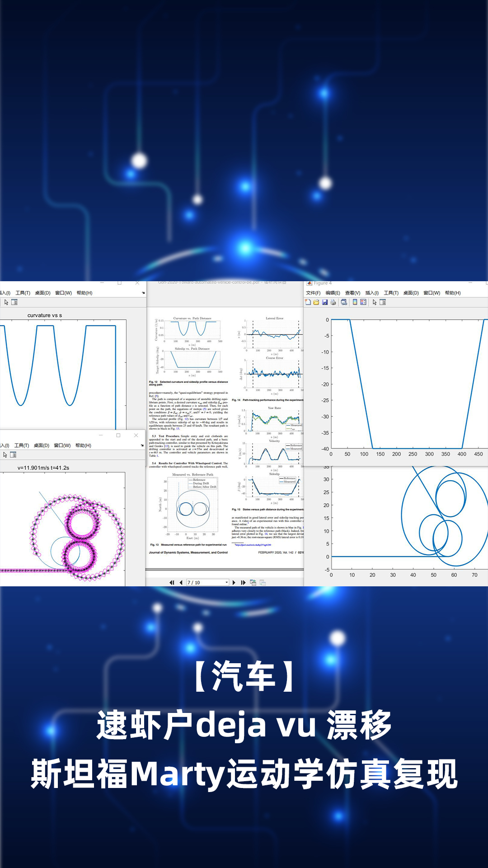488x868 pixels.
Task: Click previous view icon in PDF viewer
Action: (253, 582)
